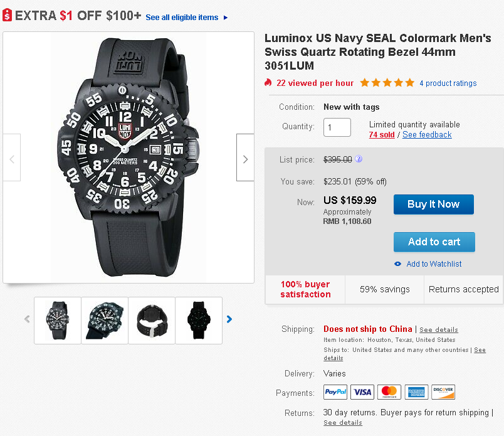Show previous product image with left arrow
The width and height of the screenshot is (504, 436).
[12, 159]
